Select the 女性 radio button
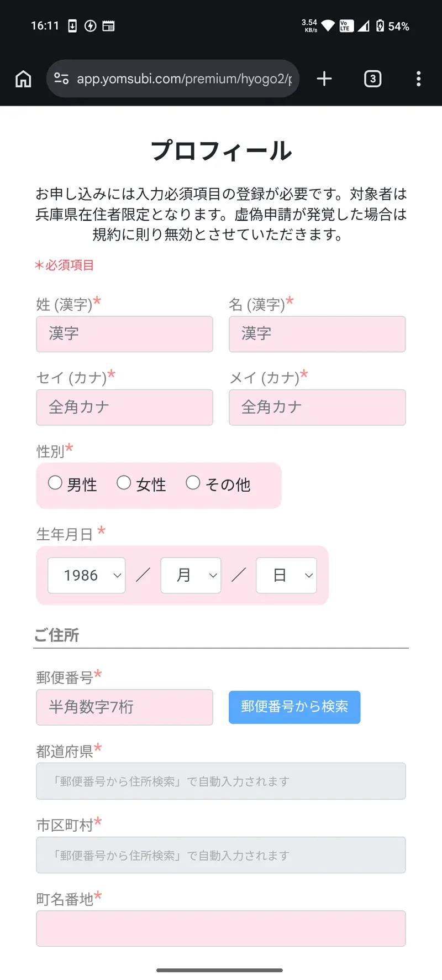 [x=124, y=483]
